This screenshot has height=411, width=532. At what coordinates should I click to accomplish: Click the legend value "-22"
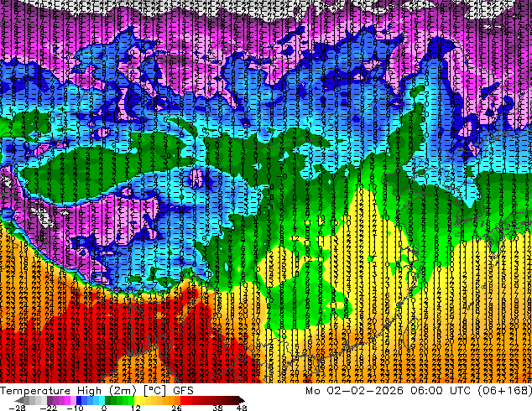pos(49,408)
